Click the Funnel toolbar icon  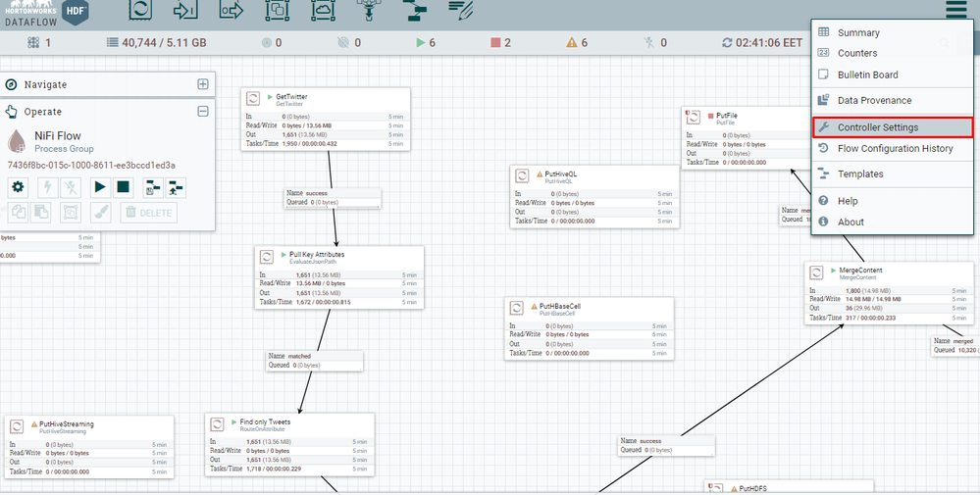[368, 11]
